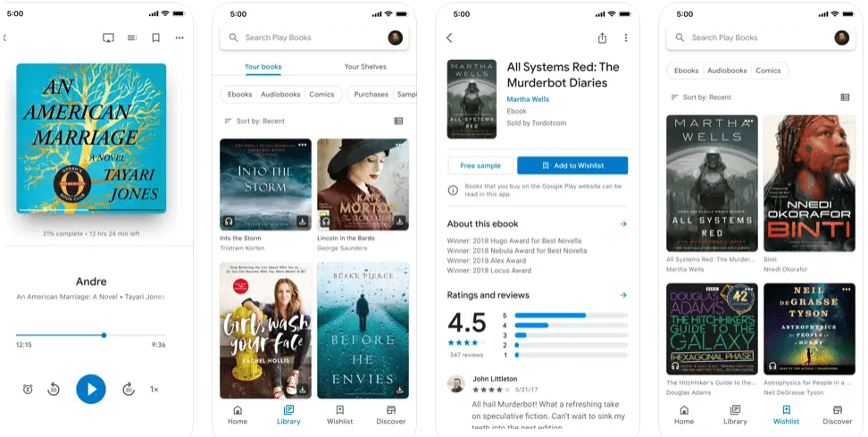The image size is (868, 437).
Task: Filter Wishlist by Ebooks
Action: [x=687, y=71]
